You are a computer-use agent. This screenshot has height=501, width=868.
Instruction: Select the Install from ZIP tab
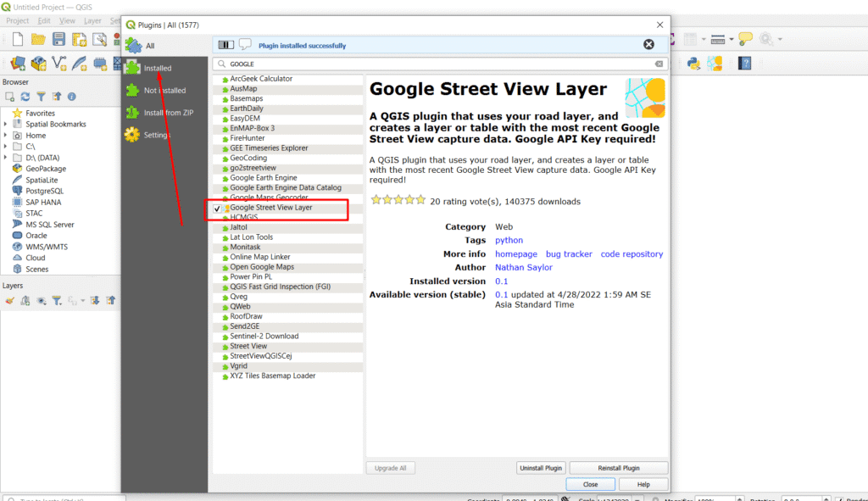[164, 113]
